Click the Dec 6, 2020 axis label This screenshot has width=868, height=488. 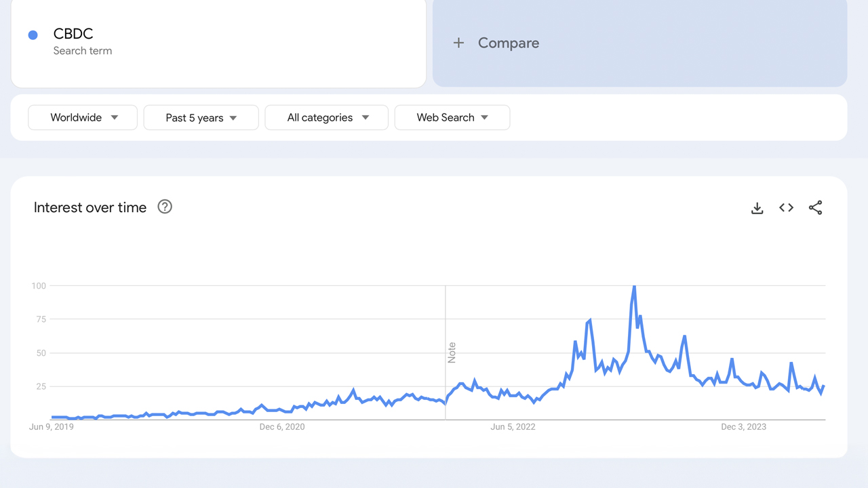pos(282,426)
